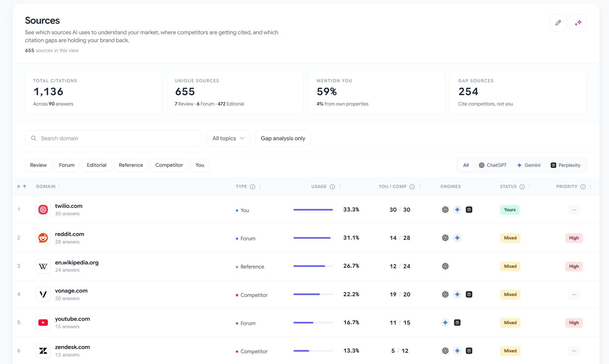Sort by TYPE column arrows
Viewport: 609px width, 364px height.
pos(260,187)
